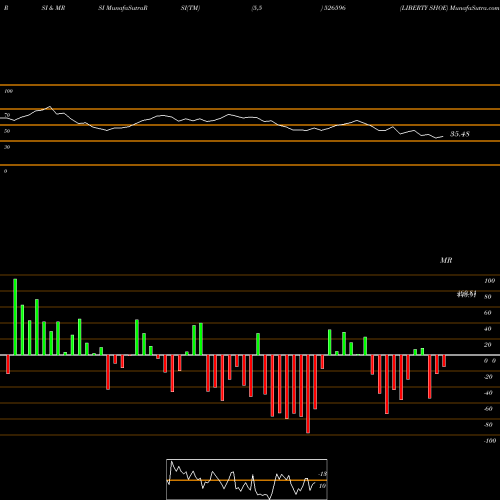Screen dimensions: 500x500
Task: Open the mini overview chart thumbnail at the bottom
Action: pyautogui.click(x=247, y=479)
